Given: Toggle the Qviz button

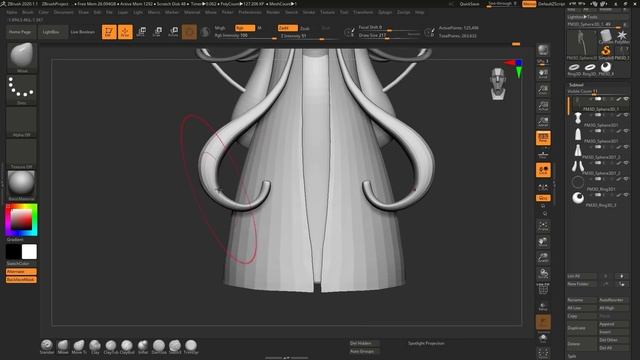Looking at the screenshot, I should click(x=543, y=198).
